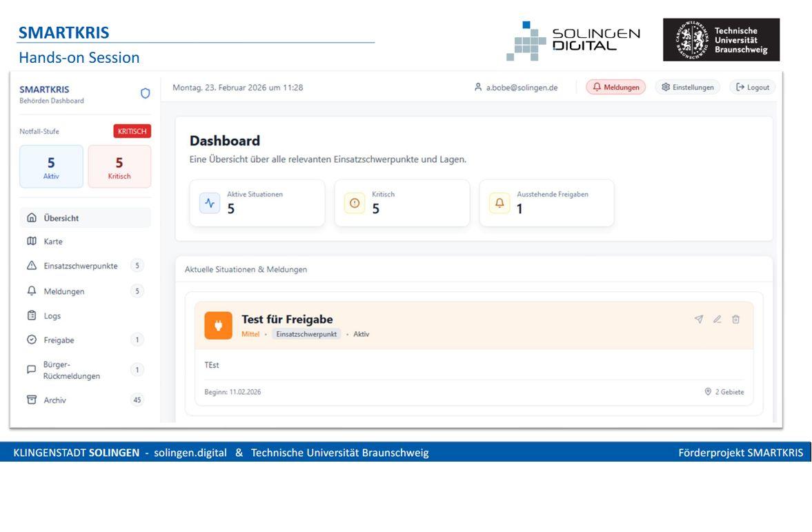Delete Test für Freigabe via trash icon
This screenshot has height=532, width=812.
click(735, 319)
